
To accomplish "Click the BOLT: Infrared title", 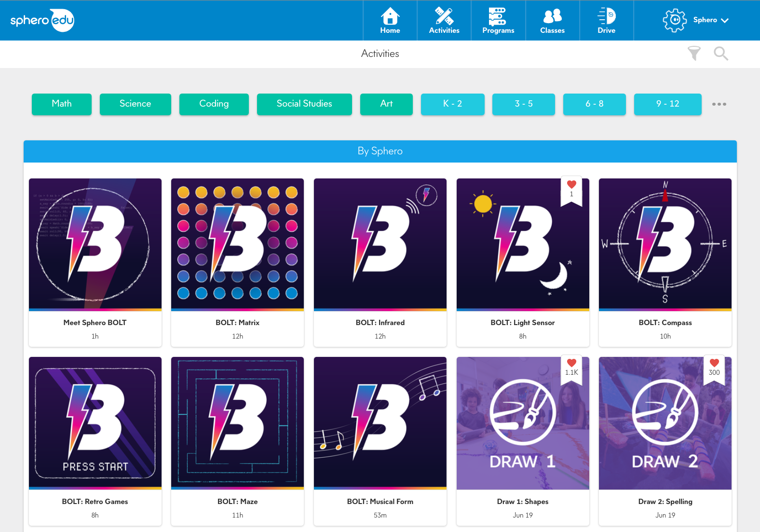I will point(380,323).
